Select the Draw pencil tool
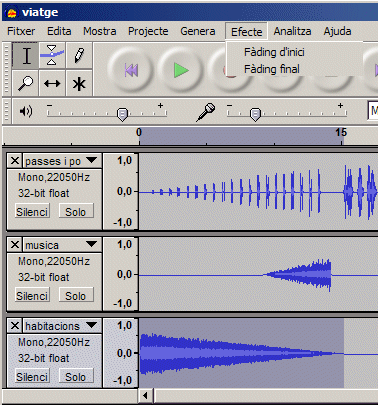378x405 pixels. point(79,56)
